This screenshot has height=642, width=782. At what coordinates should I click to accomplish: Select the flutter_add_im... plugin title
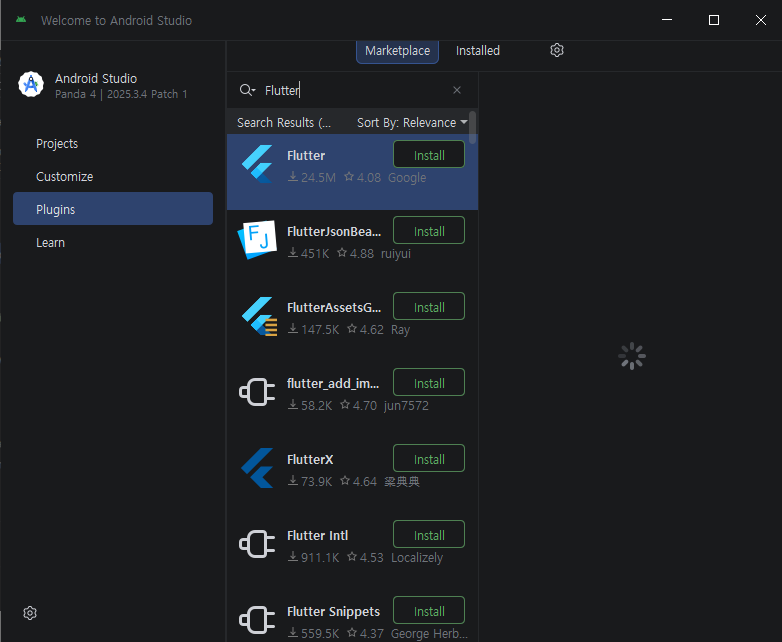(x=333, y=384)
